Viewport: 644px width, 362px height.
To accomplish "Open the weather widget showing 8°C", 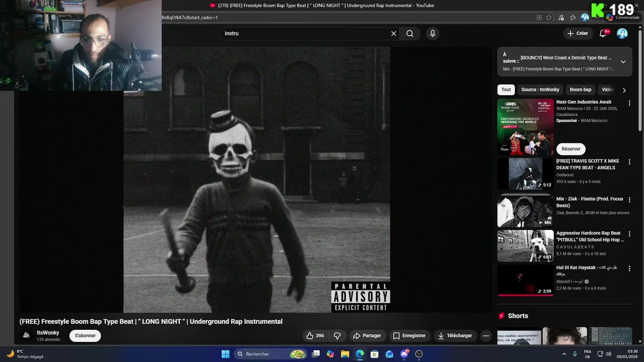I will point(25,354).
